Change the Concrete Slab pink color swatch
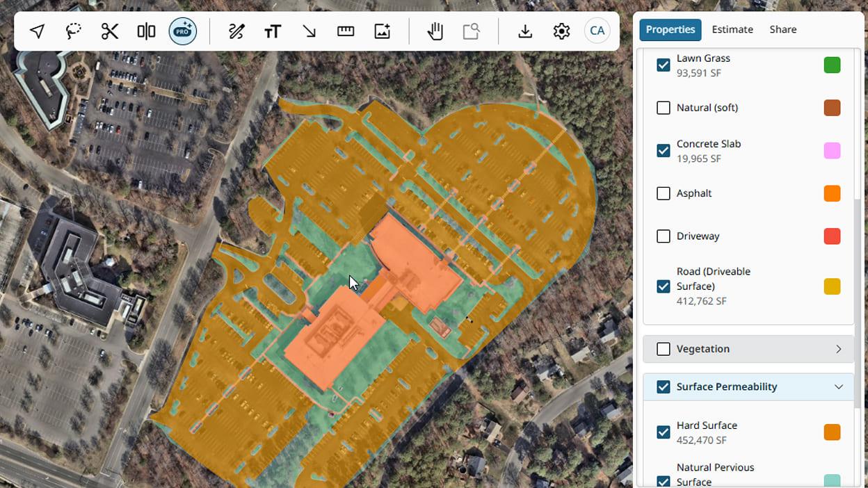This screenshot has width=868, height=488. [x=832, y=151]
